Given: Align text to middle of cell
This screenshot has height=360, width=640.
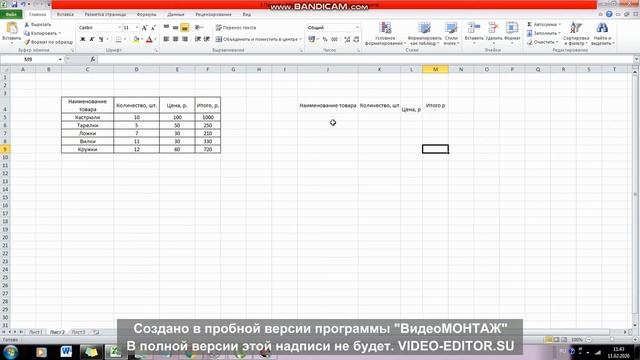Looking at the screenshot, I should (176, 27).
